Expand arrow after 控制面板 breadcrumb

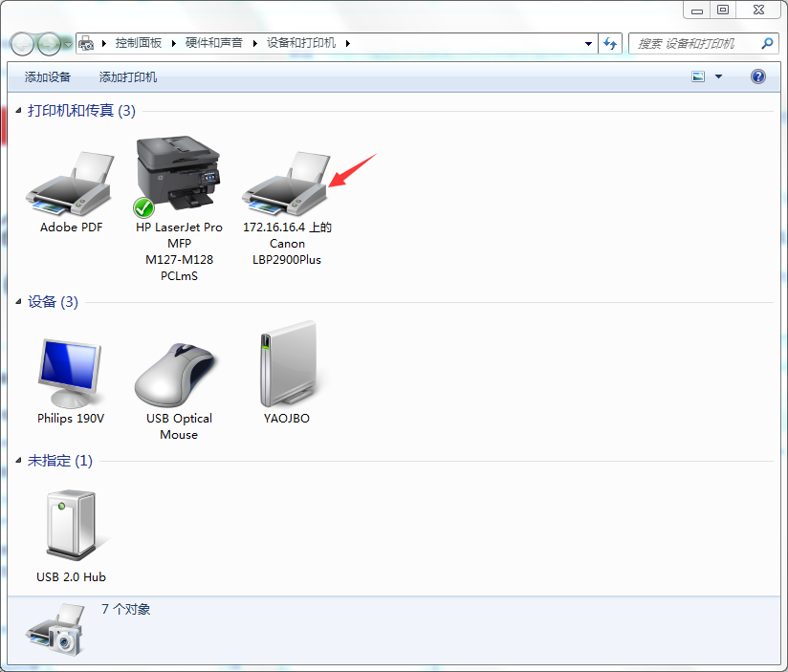pos(173,44)
